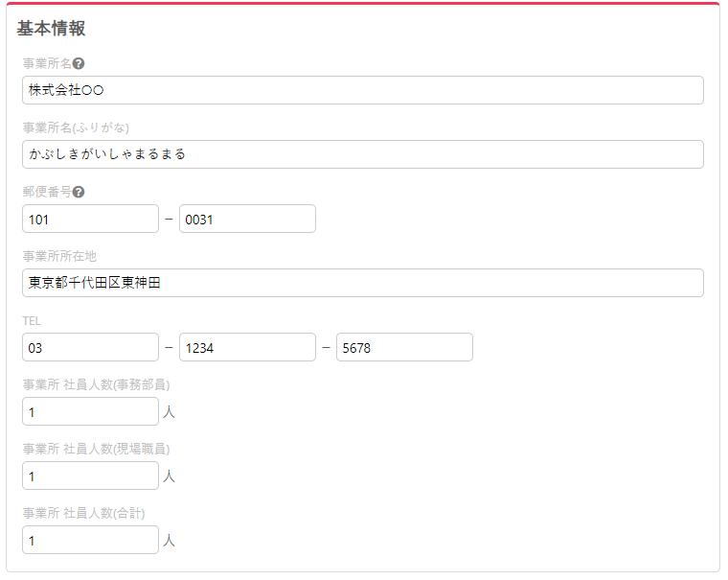Viewport: 728px width, 580px height.
Task: Select the postal code field showing 0031
Action: [x=247, y=219]
